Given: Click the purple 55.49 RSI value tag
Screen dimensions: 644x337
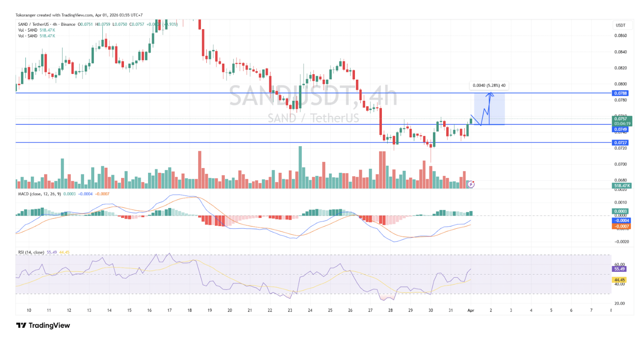Looking at the screenshot, I should click(x=619, y=269).
